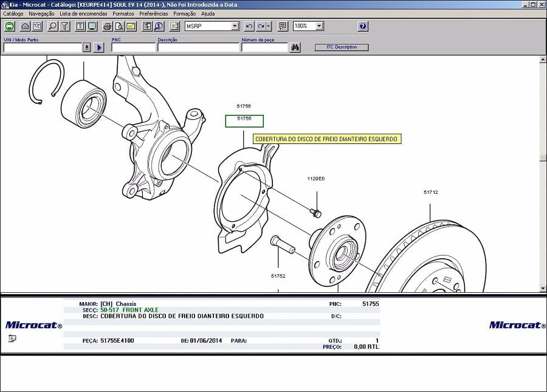Image resolution: width=547 pixels, height=392 pixels.
Task: Click the magnifier search icon
Action: (x=53, y=26)
